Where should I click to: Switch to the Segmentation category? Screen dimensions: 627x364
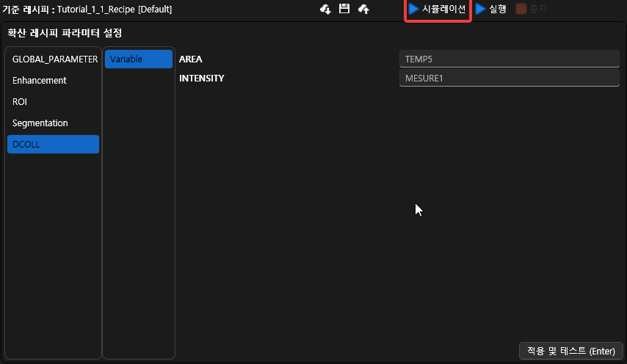pos(40,123)
